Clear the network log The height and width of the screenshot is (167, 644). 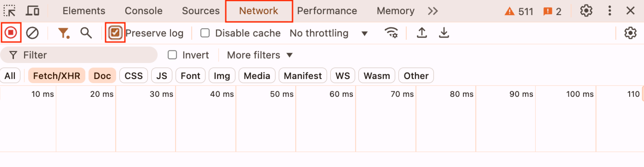pos(32,33)
